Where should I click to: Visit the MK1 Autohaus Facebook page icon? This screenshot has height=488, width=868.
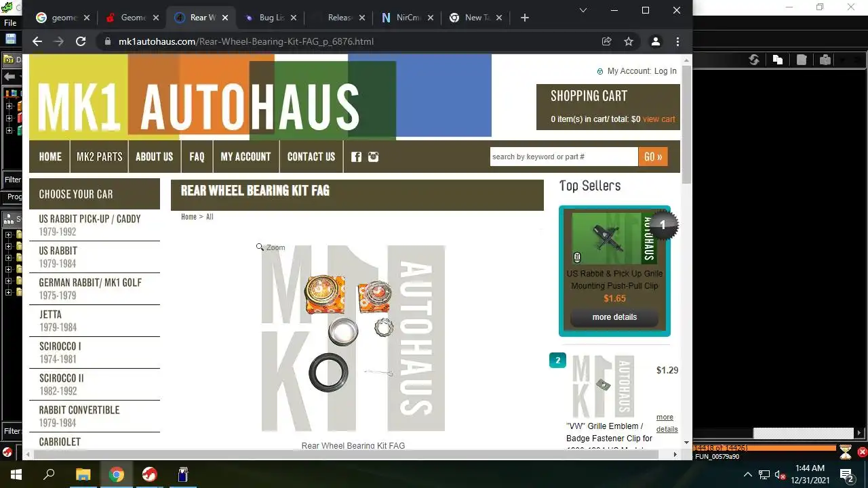pos(356,157)
